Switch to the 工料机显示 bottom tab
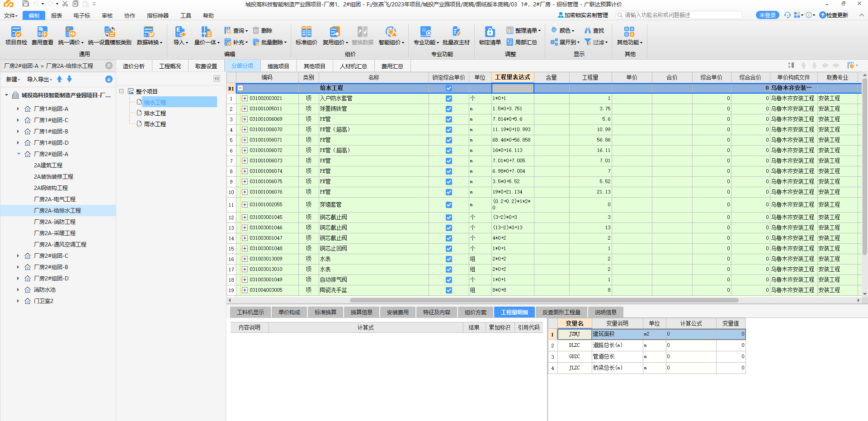 pyautogui.click(x=250, y=312)
